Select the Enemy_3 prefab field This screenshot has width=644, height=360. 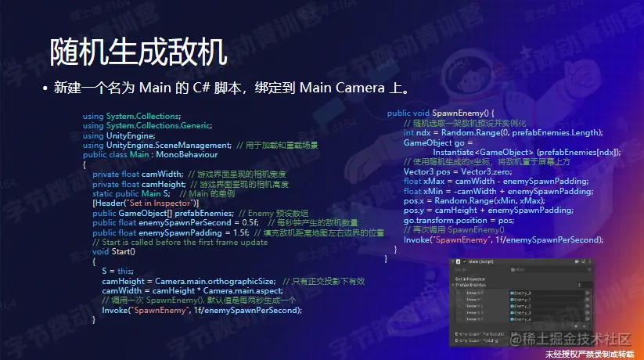[x=546, y=313]
